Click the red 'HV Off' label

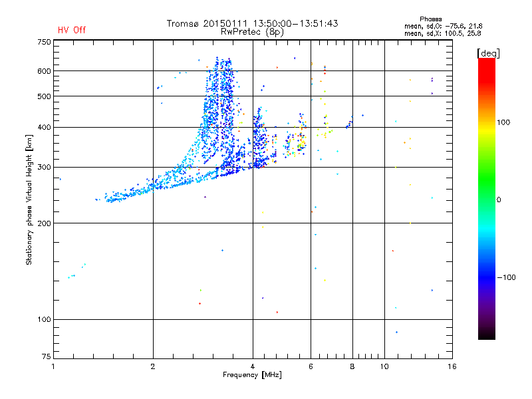72,30
